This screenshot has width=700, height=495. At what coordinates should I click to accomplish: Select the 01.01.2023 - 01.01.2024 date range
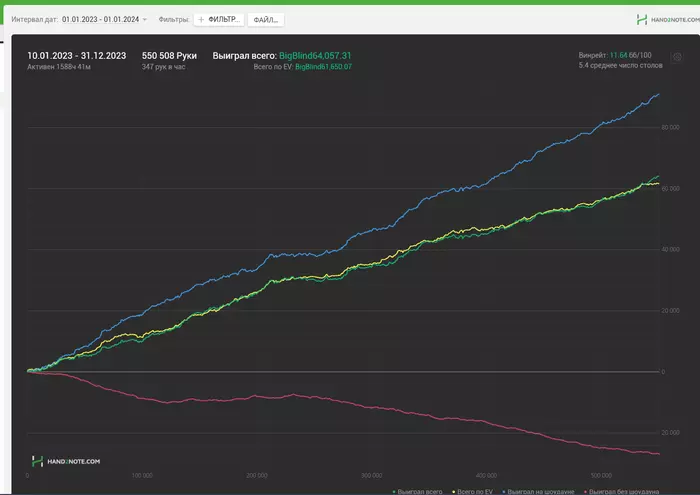tap(100, 20)
